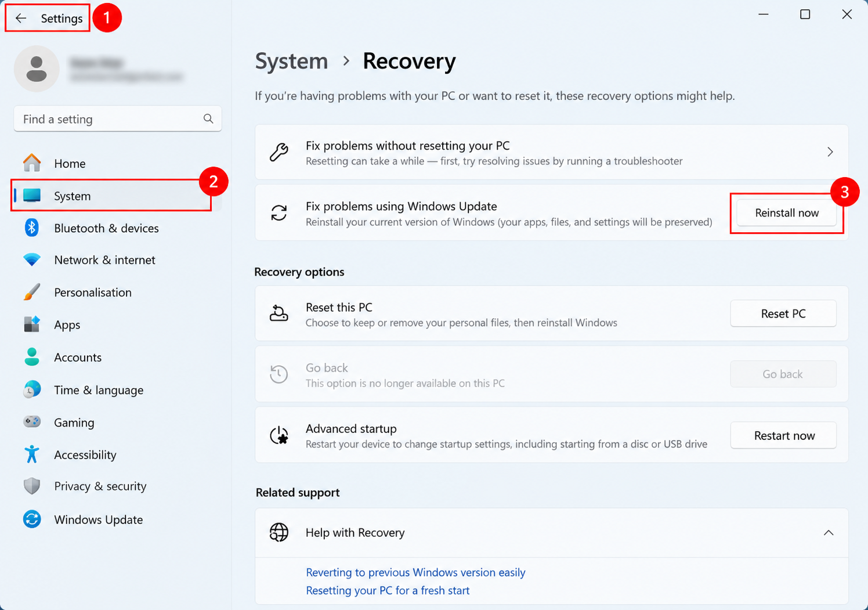Maximize the Settings window
The height and width of the screenshot is (610, 868).
pos(805,15)
